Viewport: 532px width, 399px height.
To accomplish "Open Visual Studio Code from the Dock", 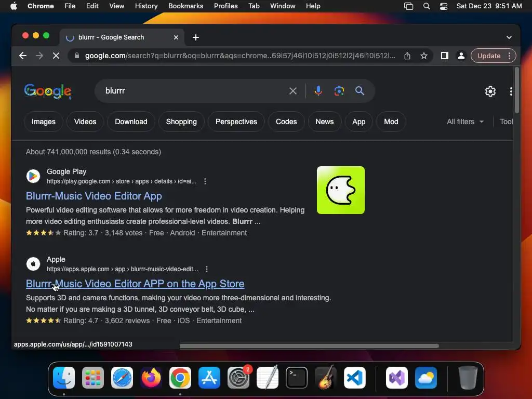I will (354, 378).
